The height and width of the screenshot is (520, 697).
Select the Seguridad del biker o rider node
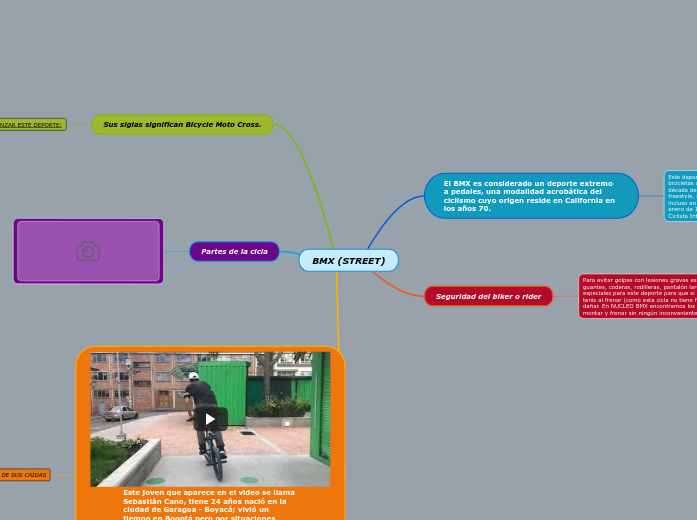coord(489,296)
